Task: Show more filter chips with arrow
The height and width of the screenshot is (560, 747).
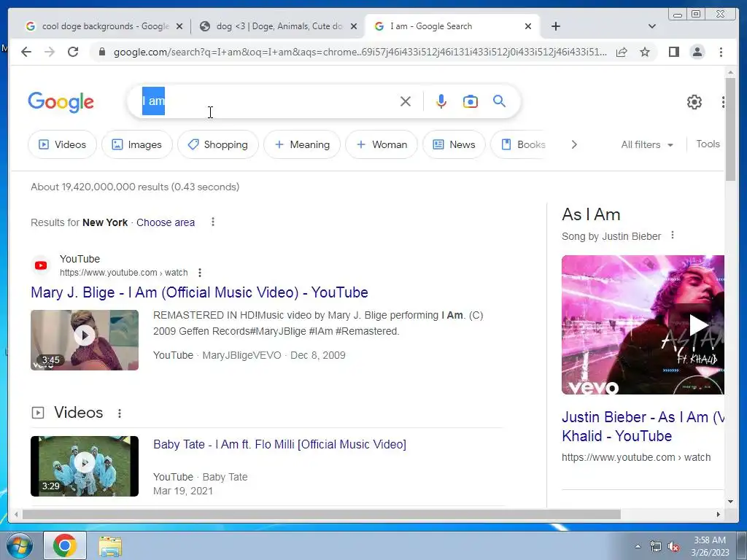Action: pyautogui.click(x=574, y=144)
